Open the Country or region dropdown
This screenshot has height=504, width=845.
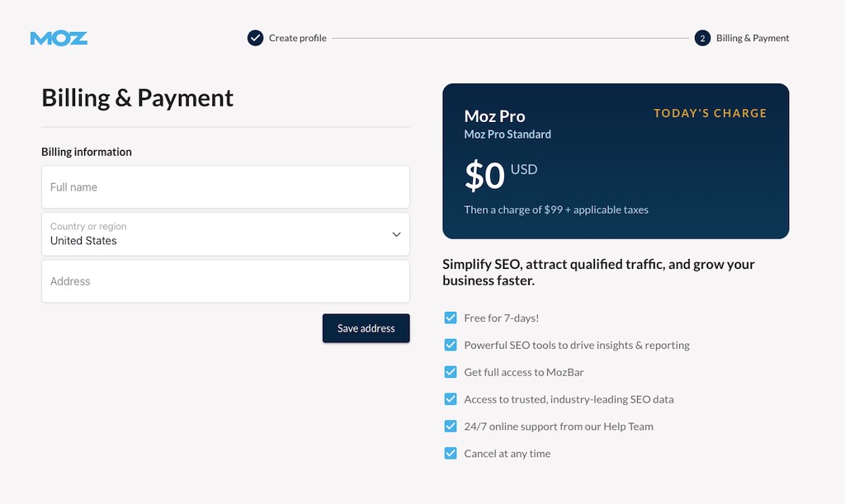point(225,234)
